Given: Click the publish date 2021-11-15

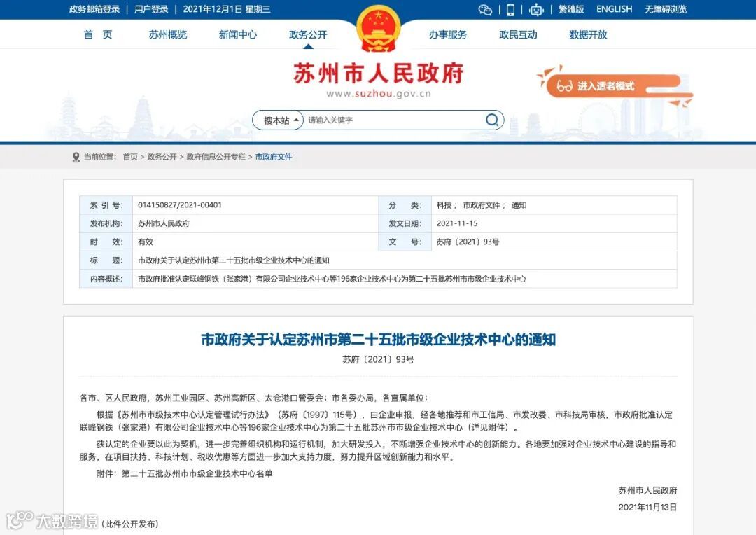Looking at the screenshot, I should pyautogui.click(x=457, y=223).
